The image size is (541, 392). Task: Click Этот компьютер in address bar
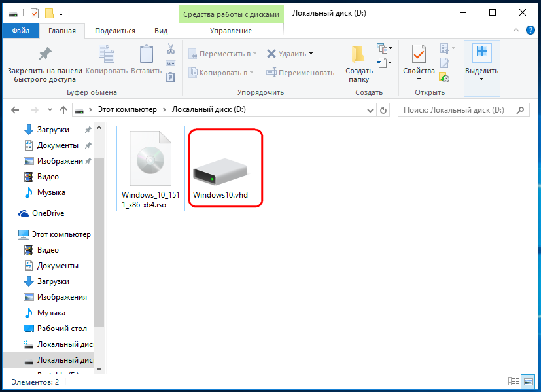(x=128, y=109)
